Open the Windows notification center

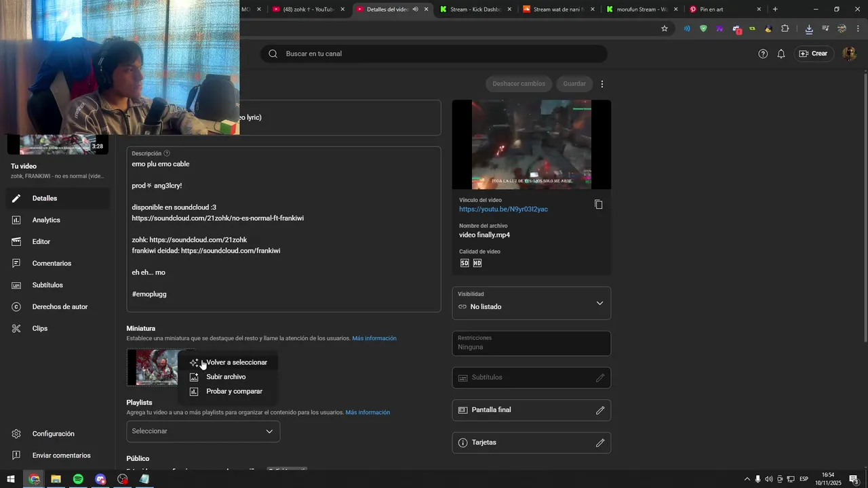click(854, 479)
